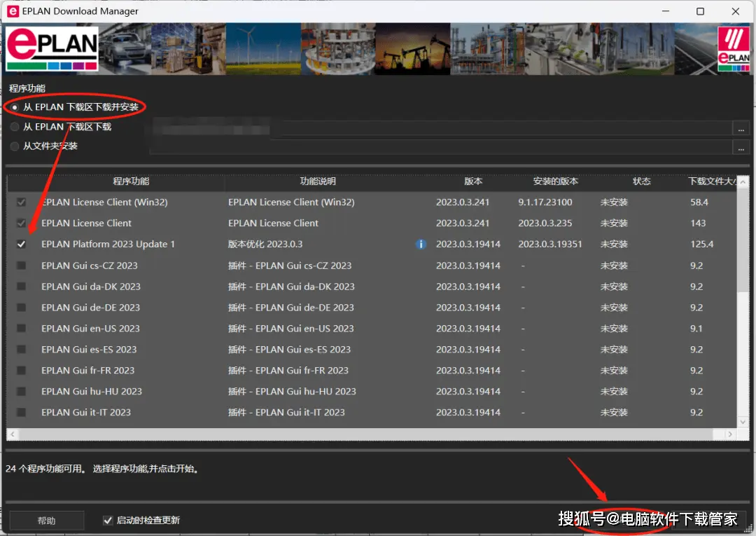Click 未安装 status for EPLAN Gui it-IT 2023
The width and height of the screenshot is (756, 536).
(614, 413)
